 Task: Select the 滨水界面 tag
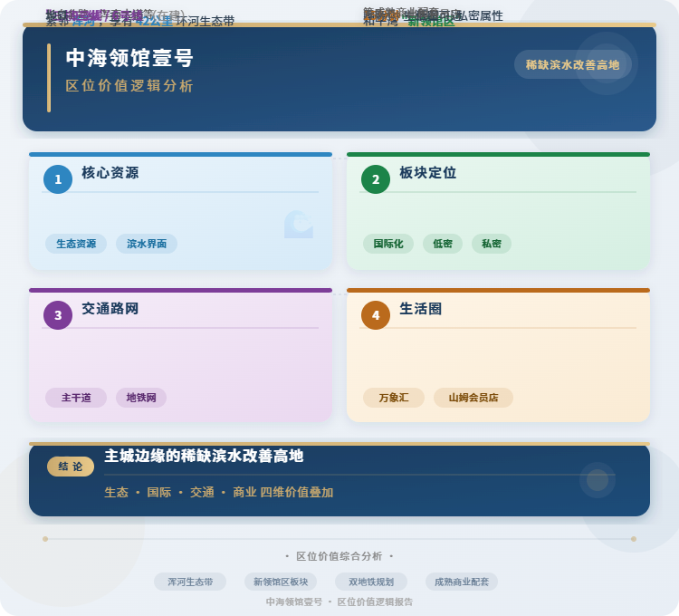coord(147,244)
